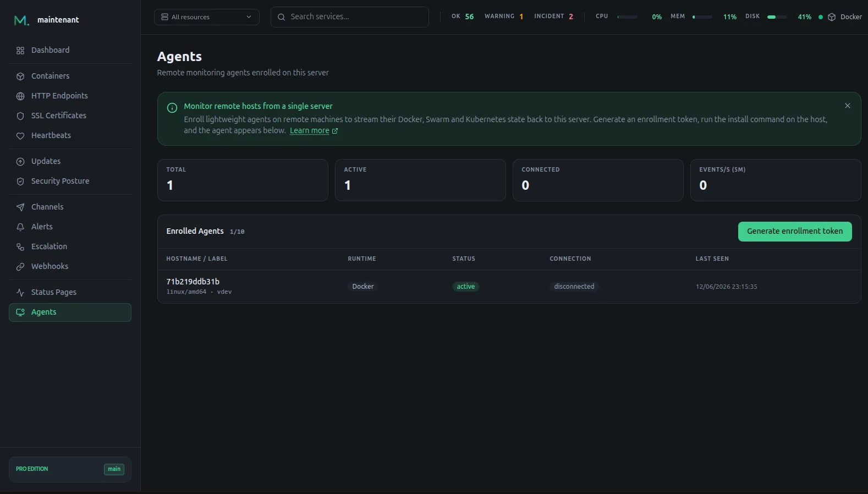Click the LAST SEEN column header
The width and height of the screenshot is (868, 494).
pos(712,259)
